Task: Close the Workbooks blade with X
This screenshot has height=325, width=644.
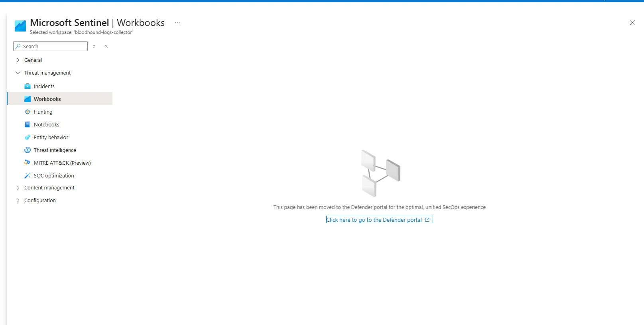Action: 632,23
